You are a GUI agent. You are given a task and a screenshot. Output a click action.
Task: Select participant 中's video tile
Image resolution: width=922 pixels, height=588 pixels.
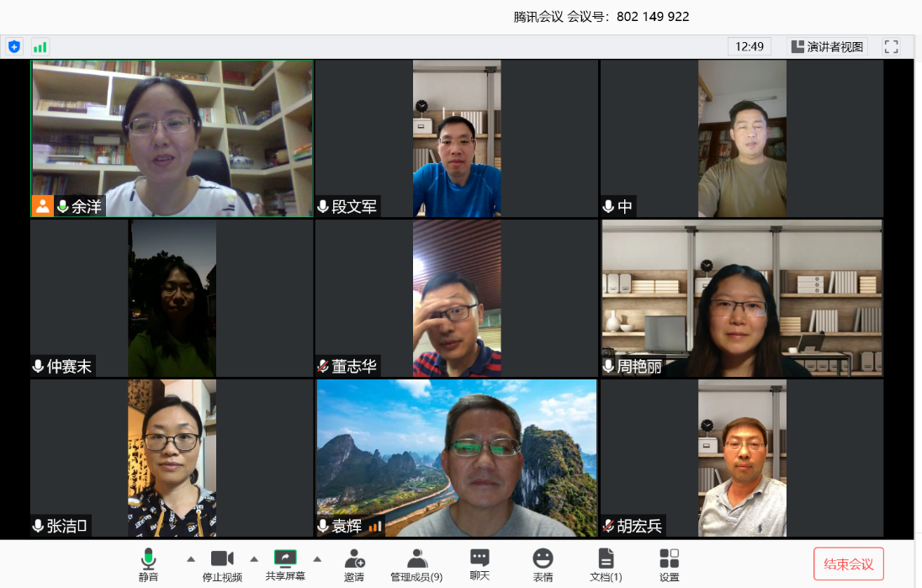[741, 138]
